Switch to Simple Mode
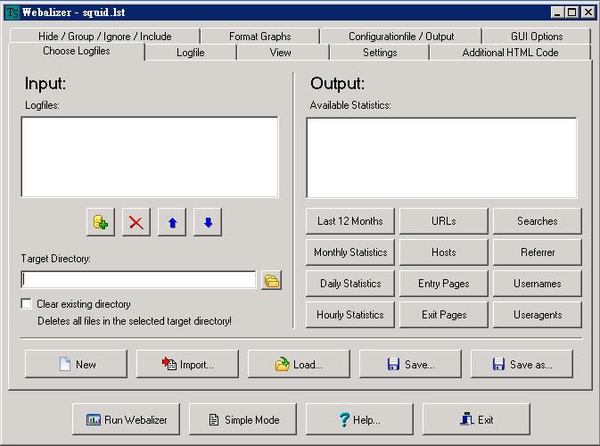The height and width of the screenshot is (446, 600). click(x=243, y=419)
